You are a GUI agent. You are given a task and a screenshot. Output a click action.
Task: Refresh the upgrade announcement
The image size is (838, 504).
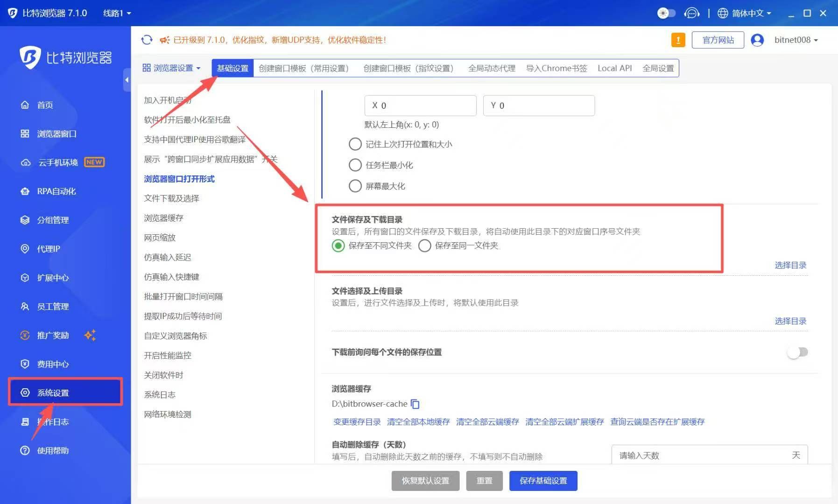click(x=147, y=40)
